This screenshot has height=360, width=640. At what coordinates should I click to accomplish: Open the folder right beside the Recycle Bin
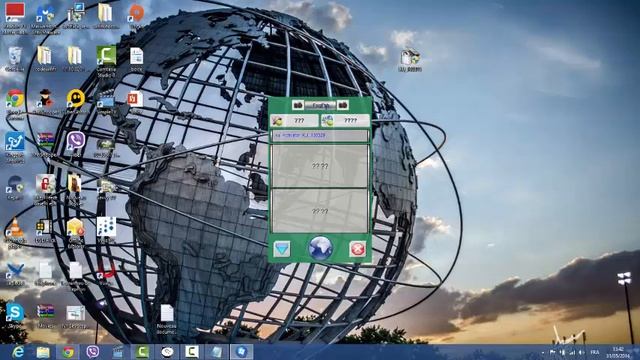coord(44,56)
